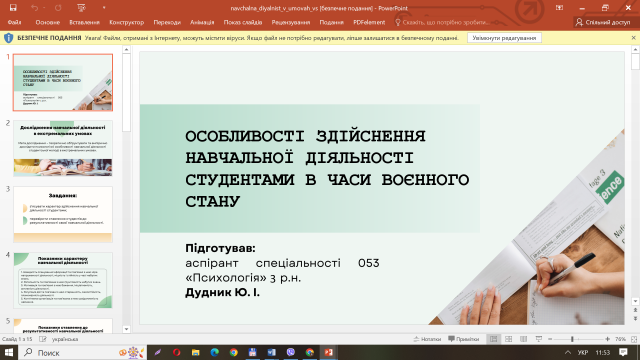Open spell check icon in status bar
The image size is (640, 360).
click(43, 339)
